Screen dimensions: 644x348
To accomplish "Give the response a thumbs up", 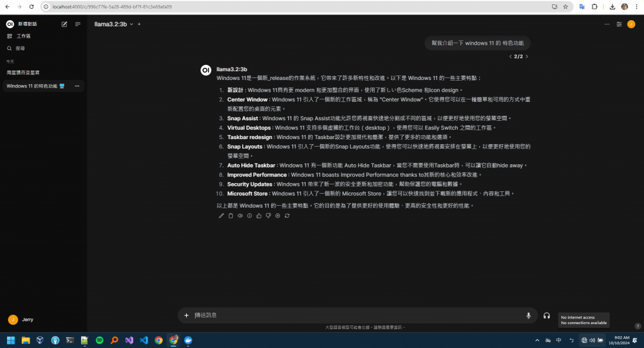I will click(258, 216).
